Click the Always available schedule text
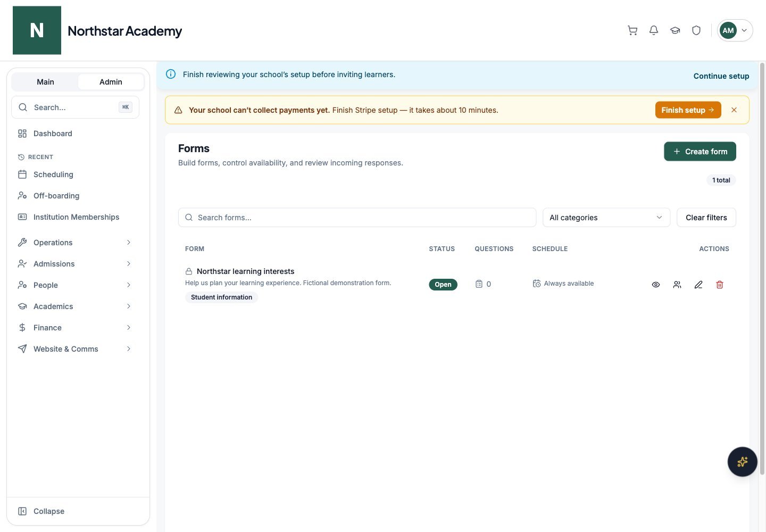766x532 pixels. pos(569,284)
